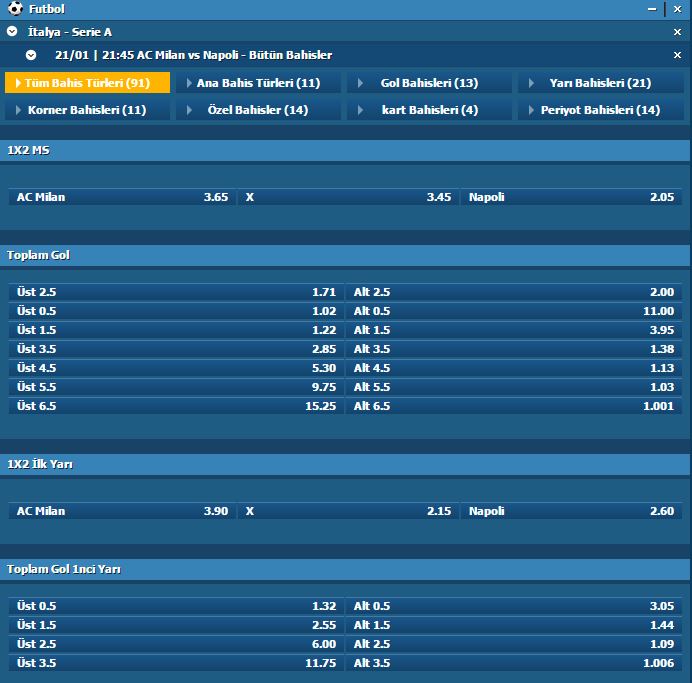Click the 1X2 MS section header
Viewport: 692px width, 683px height.
pyautogui.click(x=345, y=150)
